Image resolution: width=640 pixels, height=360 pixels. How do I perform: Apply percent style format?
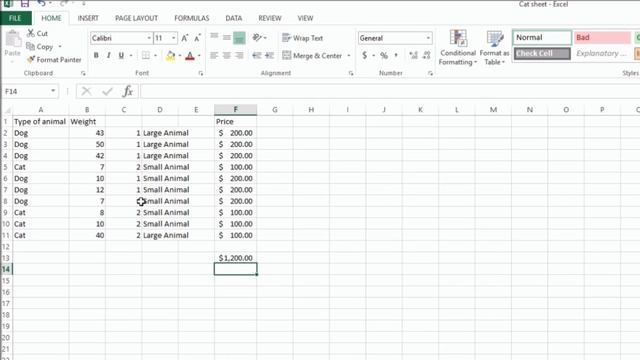384,55
